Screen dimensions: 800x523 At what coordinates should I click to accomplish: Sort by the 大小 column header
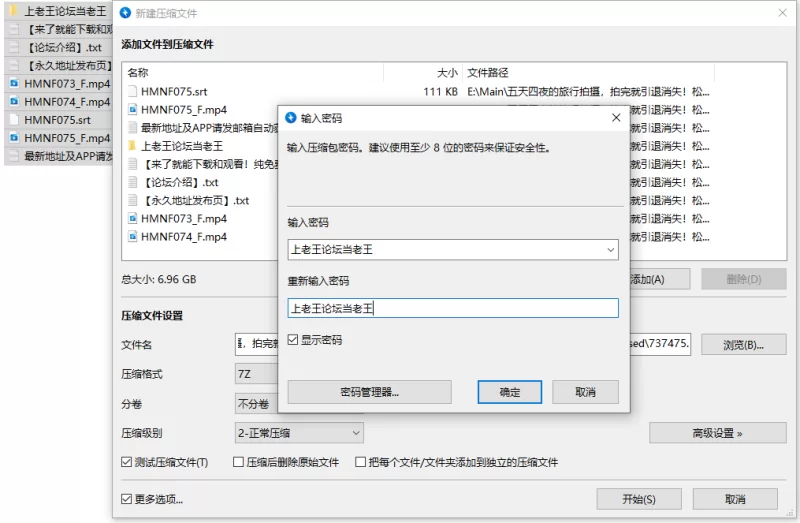pos(423,72)
